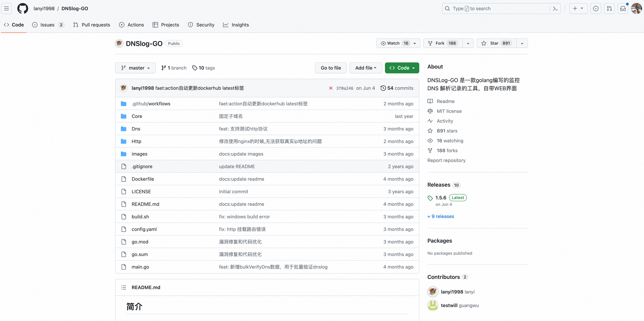Click the fork icon next to 188 forks

tap(430, 150)
